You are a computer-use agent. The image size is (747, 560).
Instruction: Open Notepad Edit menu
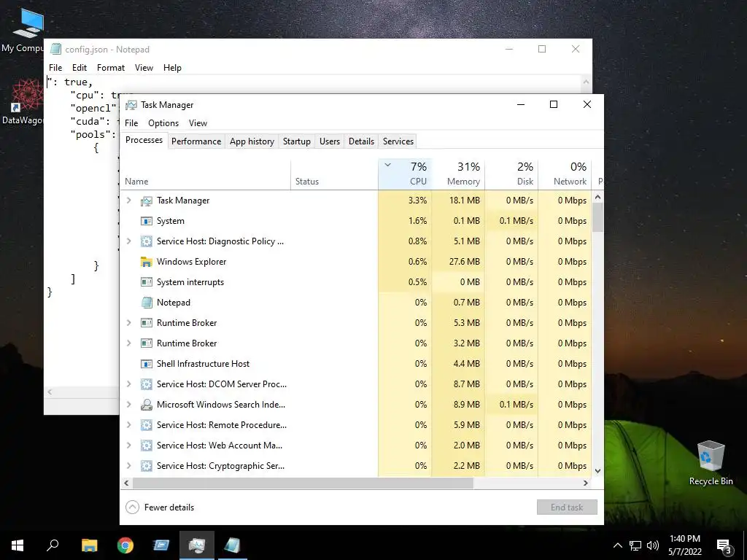pyautogui.click(x=79, y=68)
